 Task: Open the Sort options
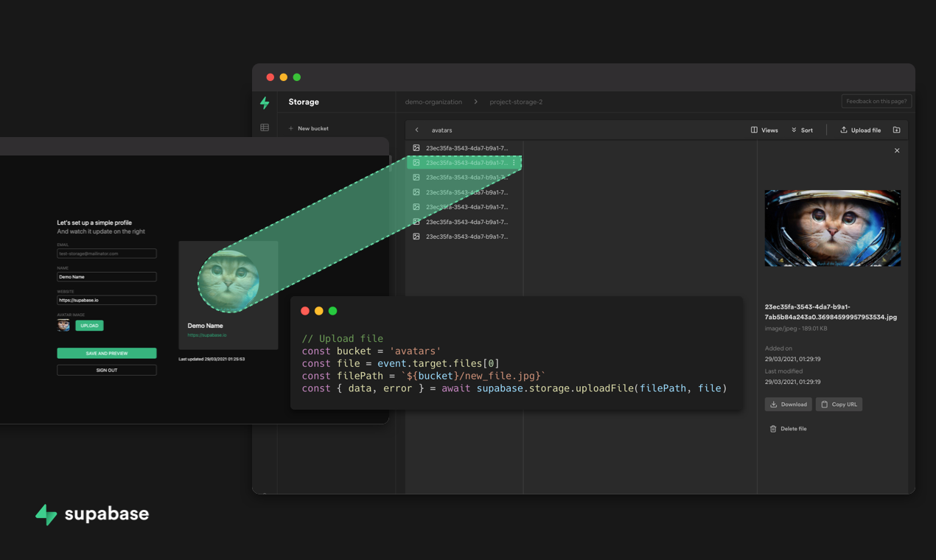[802, 130]
